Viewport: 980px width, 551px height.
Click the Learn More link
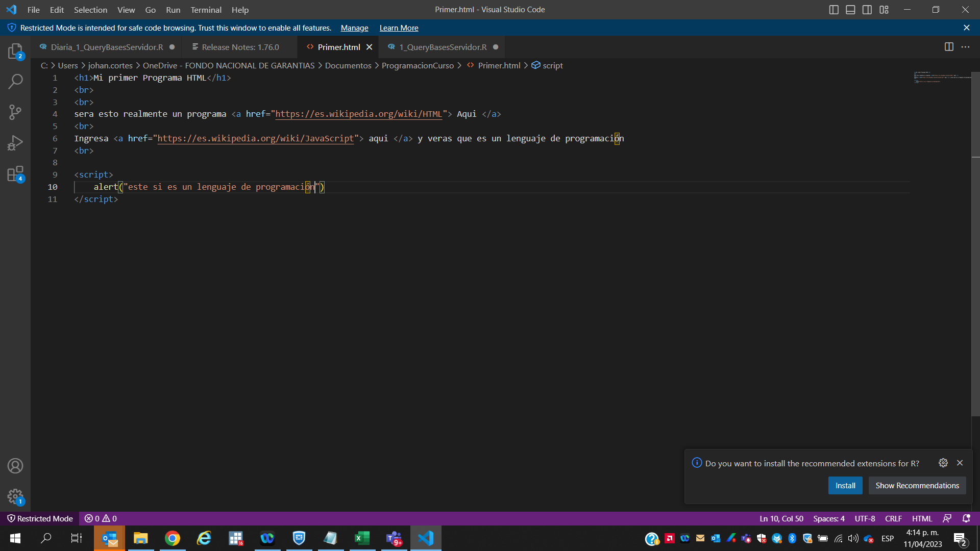pos(399,28)
